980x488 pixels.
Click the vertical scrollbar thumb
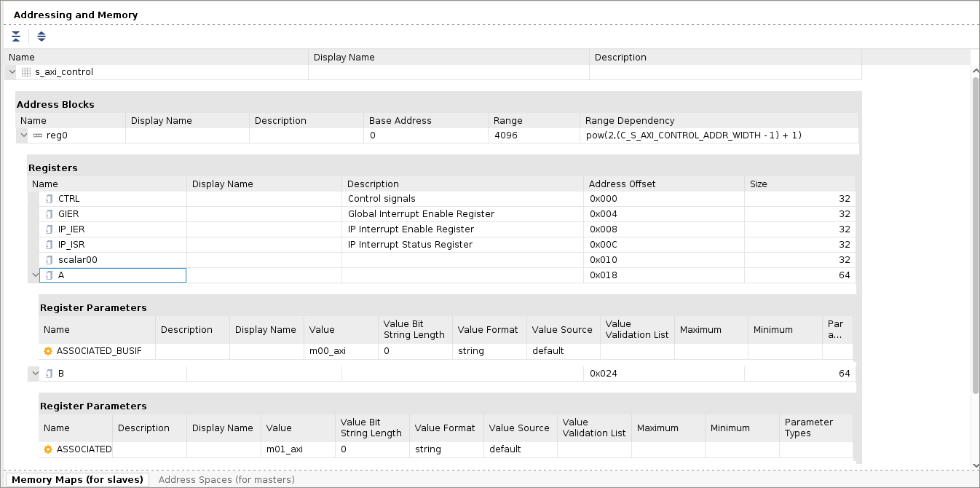(976, 235)
